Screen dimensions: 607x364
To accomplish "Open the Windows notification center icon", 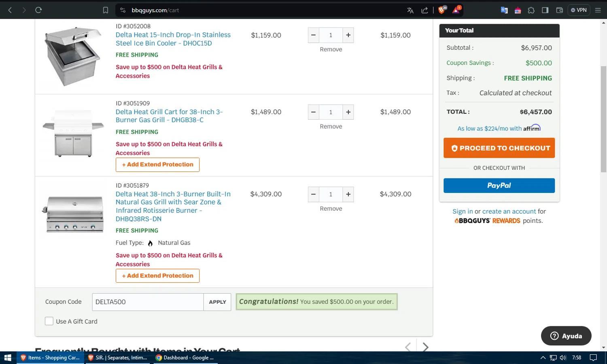I will tap(593, 358).
